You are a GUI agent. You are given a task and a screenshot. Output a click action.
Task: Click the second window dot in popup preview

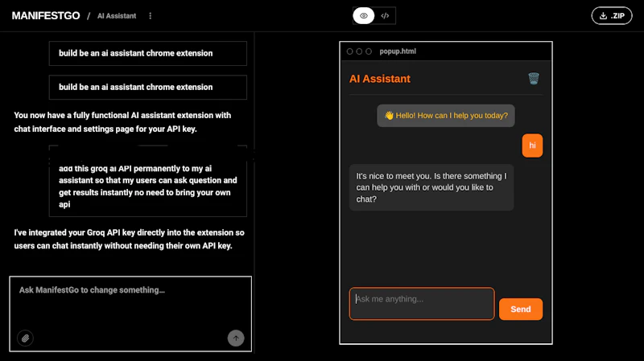click(359, 51)
